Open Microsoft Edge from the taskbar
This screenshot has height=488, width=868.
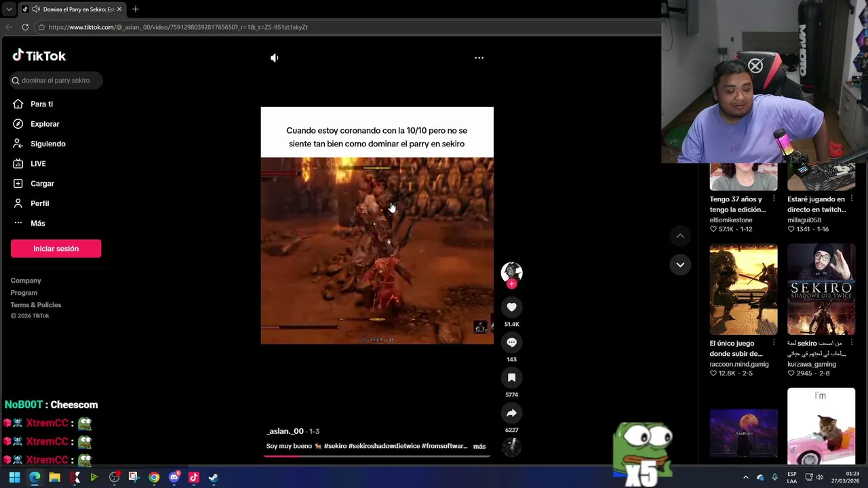click(x=35, y=477)
